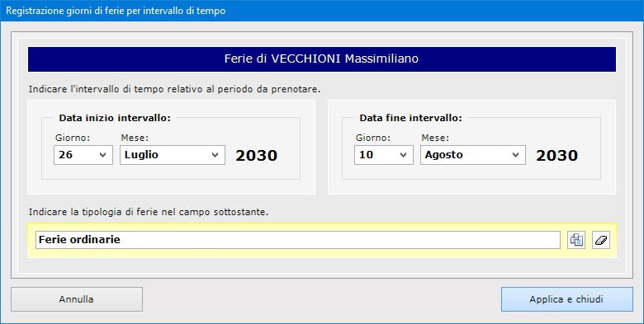This screenshot has height=324, width=644.
Task: Click the Data inizio intervallo label
Action: (115, 118)
